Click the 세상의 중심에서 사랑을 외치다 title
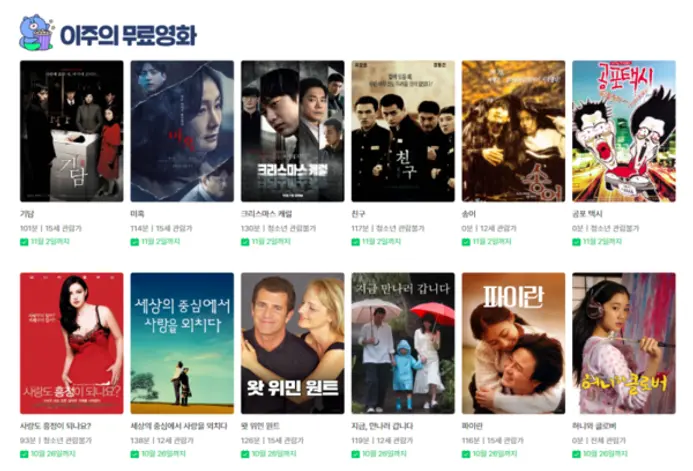693x471 pixels. [x=179, y=426]
